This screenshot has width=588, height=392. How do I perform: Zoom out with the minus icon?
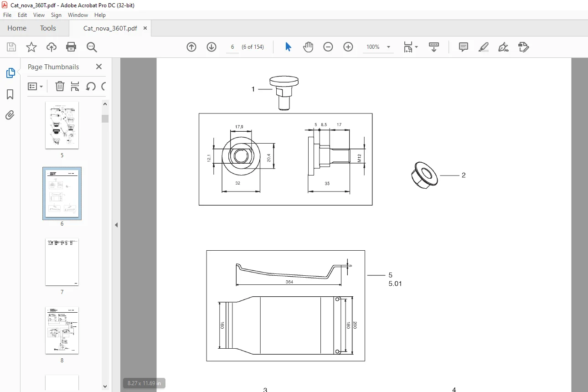click(328, 47)
